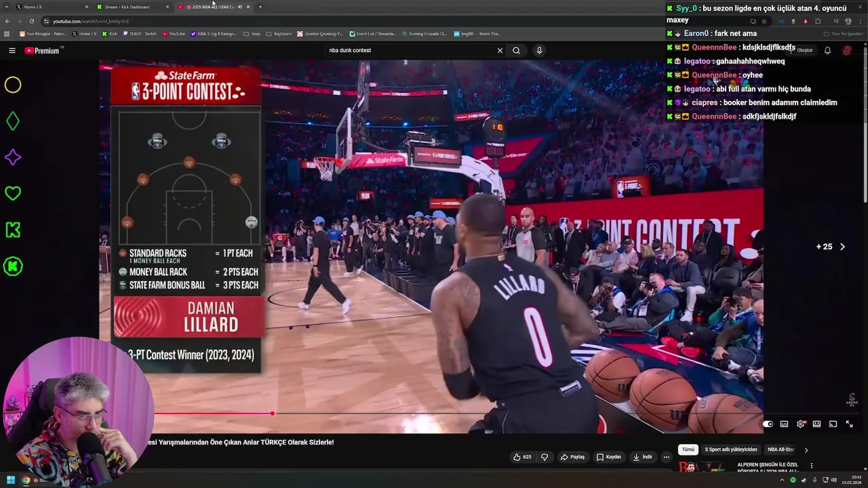Expand the 'KeyGivers' bookmark folder
The width and height of the screenshot is (868, 488).
point(279,33)
